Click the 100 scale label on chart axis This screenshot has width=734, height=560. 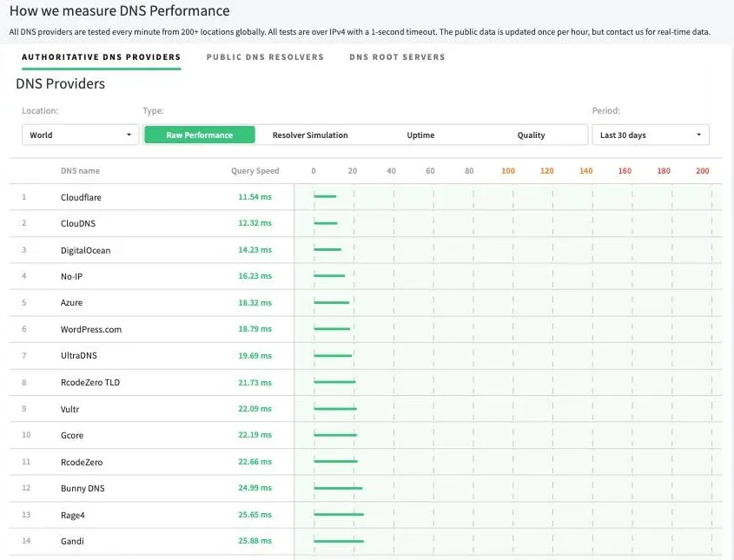(508, 171)
